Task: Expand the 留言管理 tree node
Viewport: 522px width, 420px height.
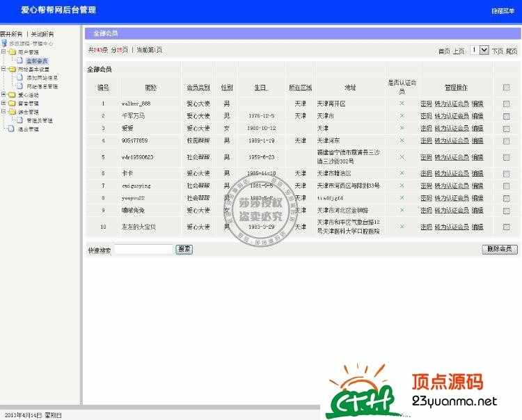Action: coord(3,103)
